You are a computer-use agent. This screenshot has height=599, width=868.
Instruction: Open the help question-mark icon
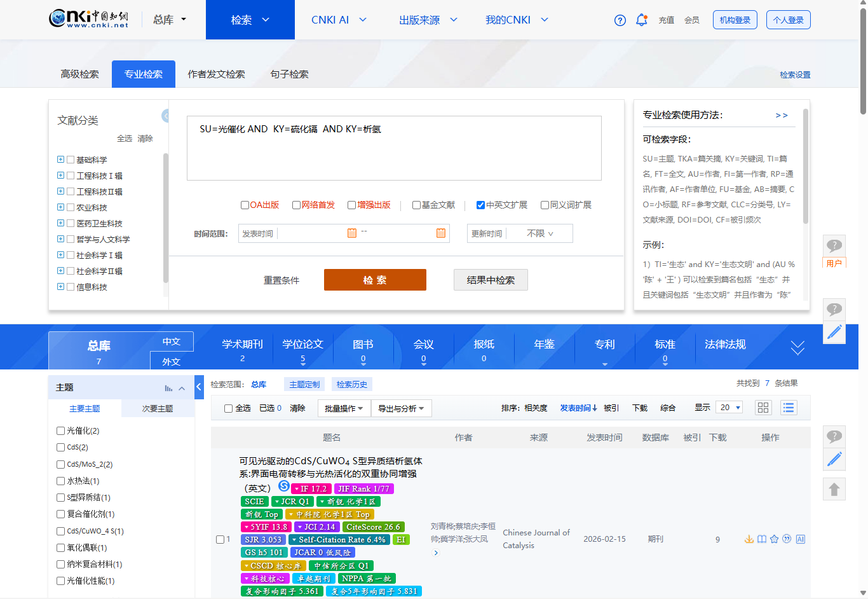pyautogui.click(x=620, y=20)
